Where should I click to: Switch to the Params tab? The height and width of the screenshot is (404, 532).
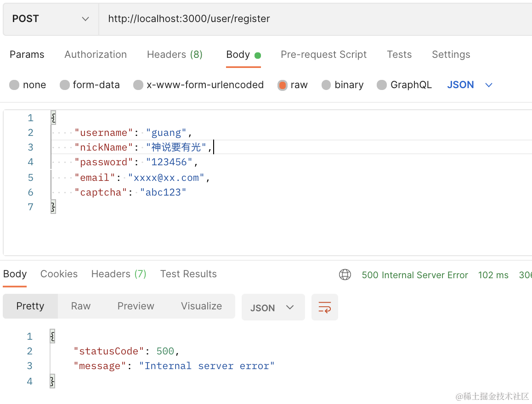pos(27,55)
